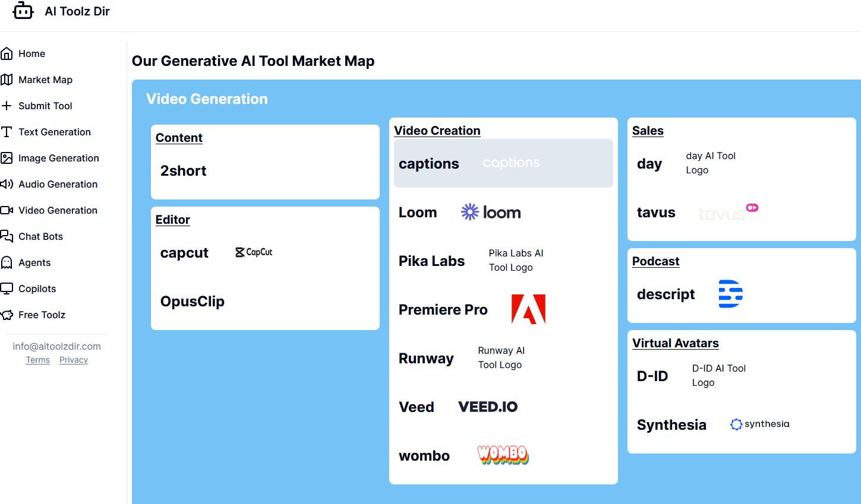Click the Adobe Premiere Pro logo
The height and width of the screenshot is (504, 861).
(528, 309)
